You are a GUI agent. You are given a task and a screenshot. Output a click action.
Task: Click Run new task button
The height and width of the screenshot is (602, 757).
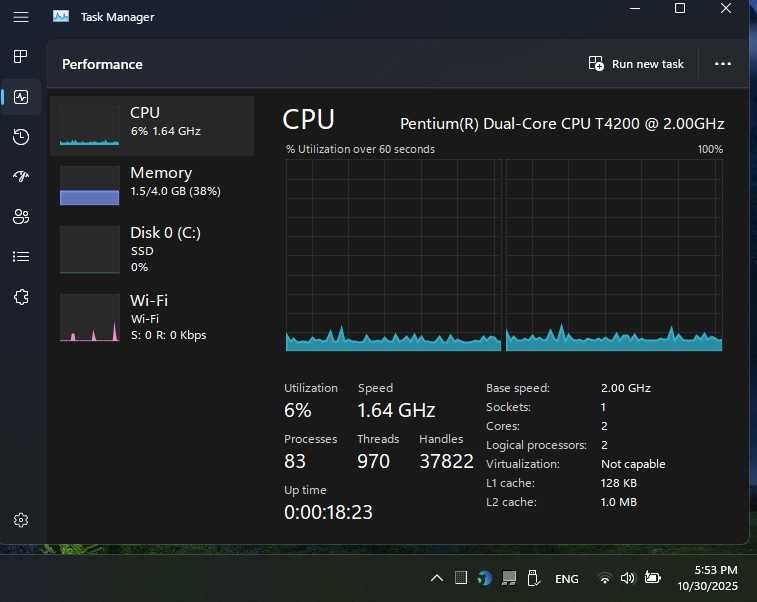636,64
